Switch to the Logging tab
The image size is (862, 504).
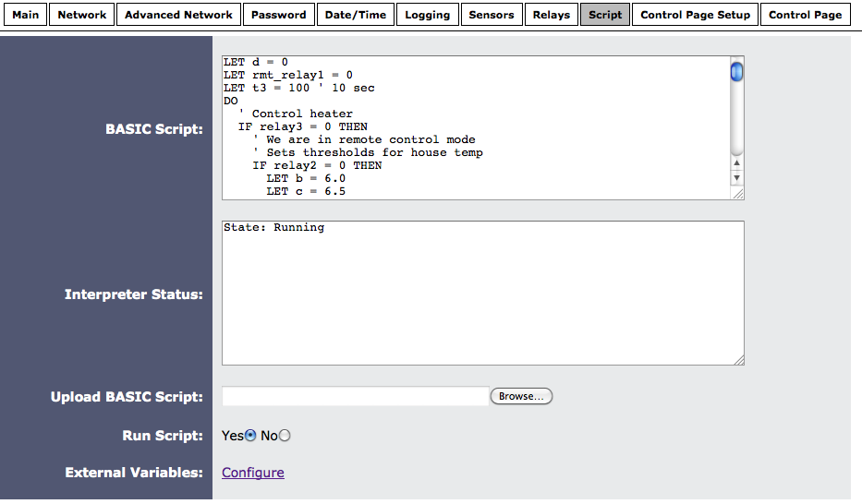[x=428, y=15]
